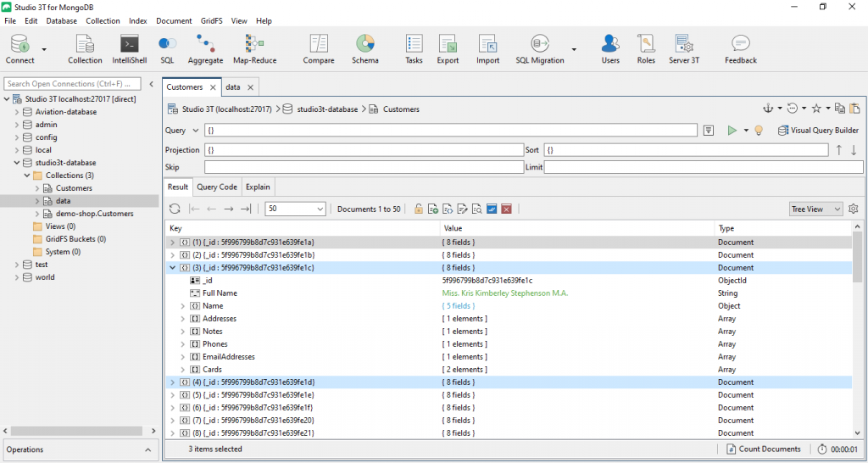Close the Customers tab
Viewport: 868px width, 463px height.
213,87
